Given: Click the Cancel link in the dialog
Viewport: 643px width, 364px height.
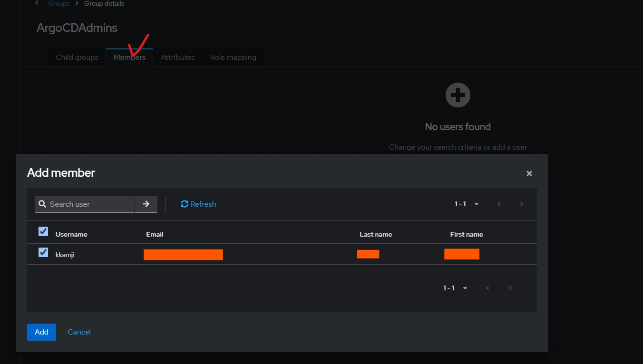Looking at the screenshot, I should [x=79, y=332].
